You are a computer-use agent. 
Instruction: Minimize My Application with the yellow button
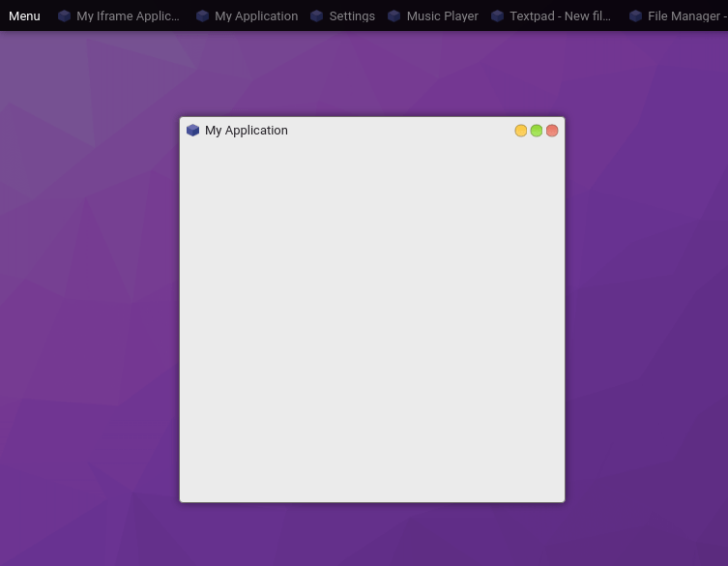coord(521,131)
